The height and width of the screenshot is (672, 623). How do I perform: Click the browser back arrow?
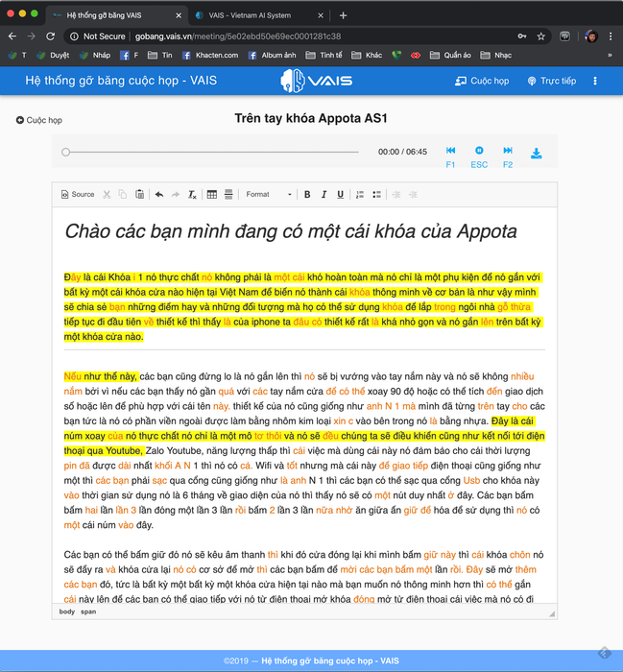tap(12, 36)
